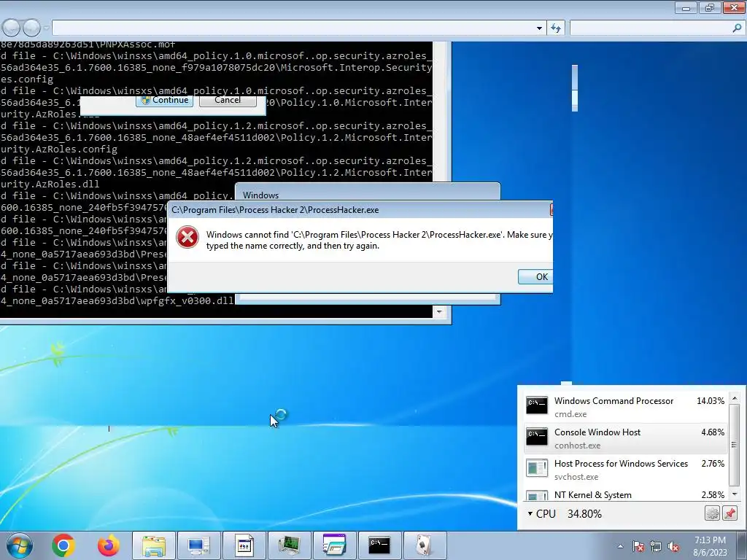The image size is (747, 560).
Task: Click the 14.03% usage value for cmd.exe
Action: 711,401
